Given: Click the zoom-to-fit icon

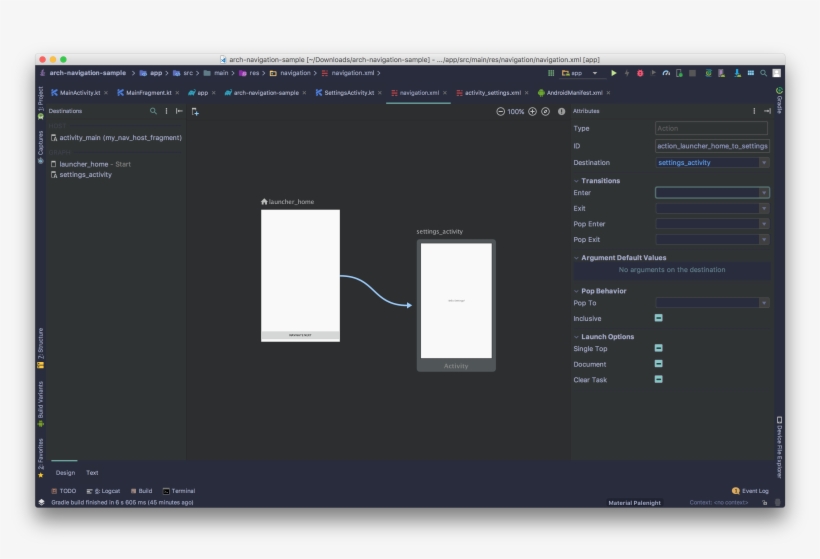Looking at the screenshot, I should pos(545,111).
